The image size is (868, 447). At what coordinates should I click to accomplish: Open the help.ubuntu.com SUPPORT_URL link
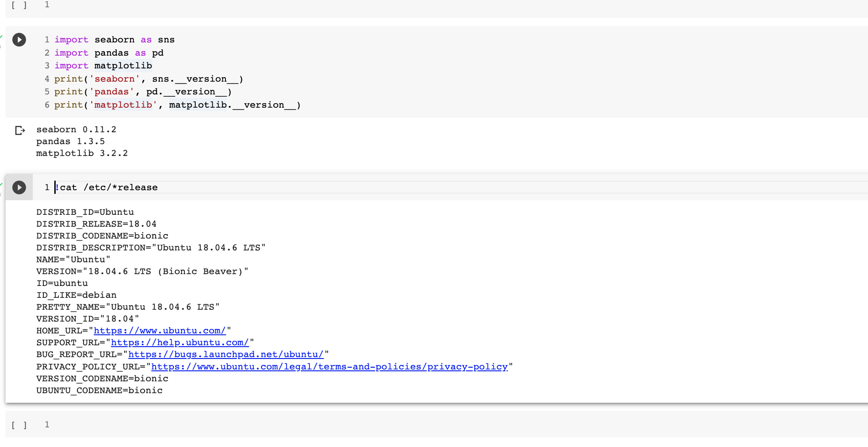pos(180,343)
